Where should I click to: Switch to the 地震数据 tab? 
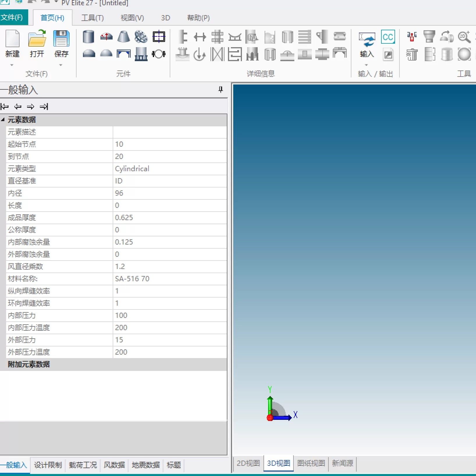[146, 465]
